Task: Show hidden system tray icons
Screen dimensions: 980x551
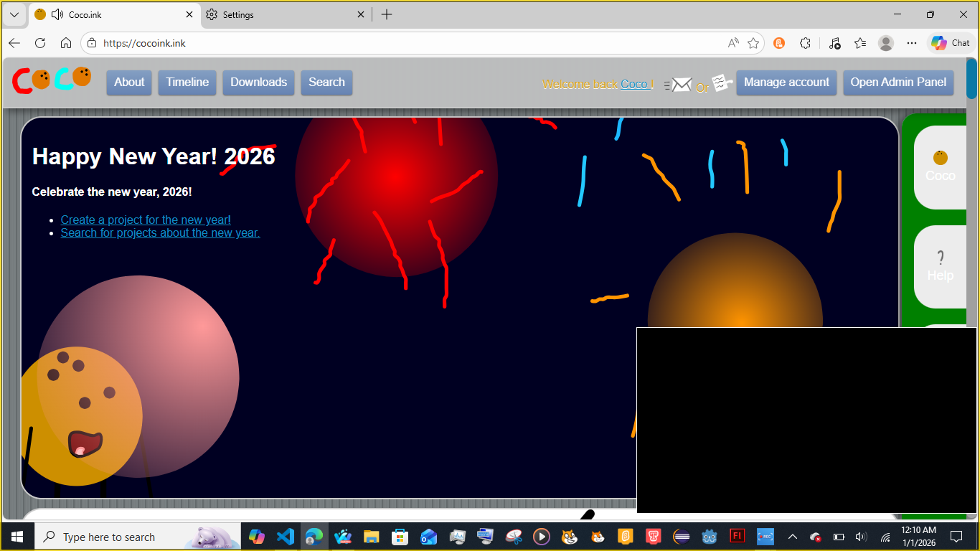Action: tap(793, 537)
